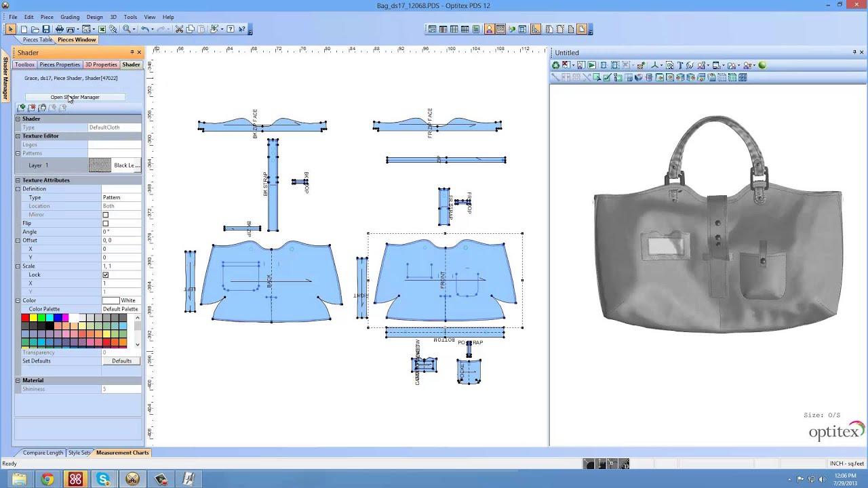Open the Undo history dropdown arrow
868x488 pixels.
click(x=152, y=29)
